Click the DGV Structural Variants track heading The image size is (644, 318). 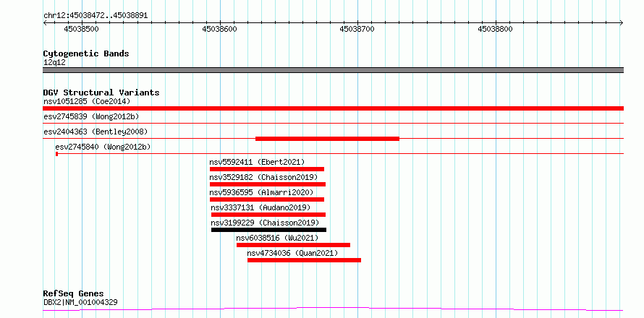coord(101,93)
